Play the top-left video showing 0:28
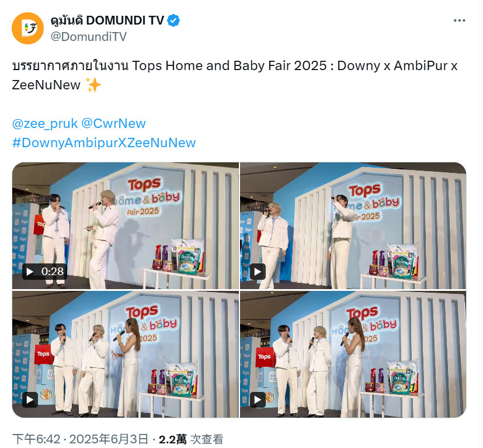This screenshot has width=483, height=448. (x=30, y=272)
